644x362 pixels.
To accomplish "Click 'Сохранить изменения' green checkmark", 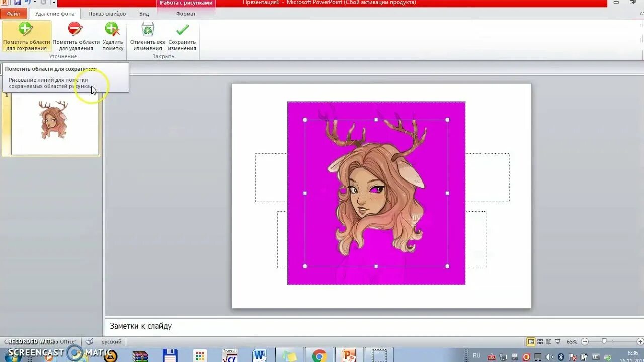I will 182,36.
